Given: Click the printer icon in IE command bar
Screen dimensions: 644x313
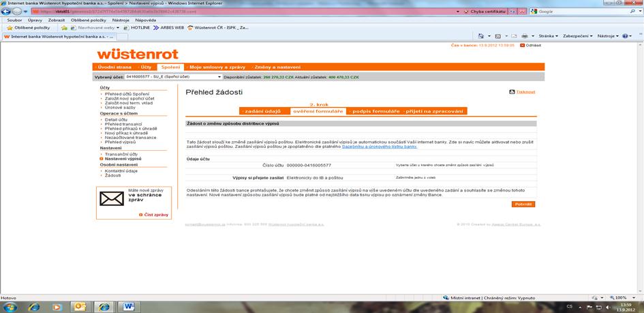Looking at the screenshot, I should click(x=525, y=36).
